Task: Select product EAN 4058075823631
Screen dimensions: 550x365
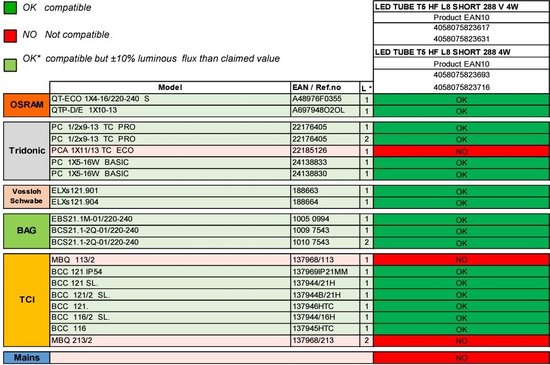Action: [461, 39]
